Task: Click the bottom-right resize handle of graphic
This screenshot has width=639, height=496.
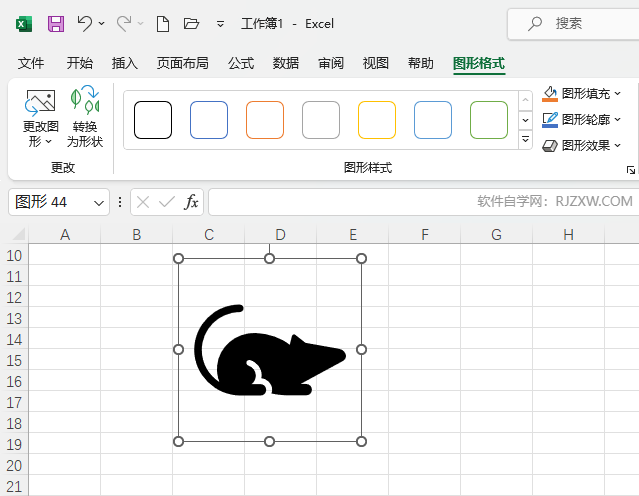Action: (x=361, y=441)
